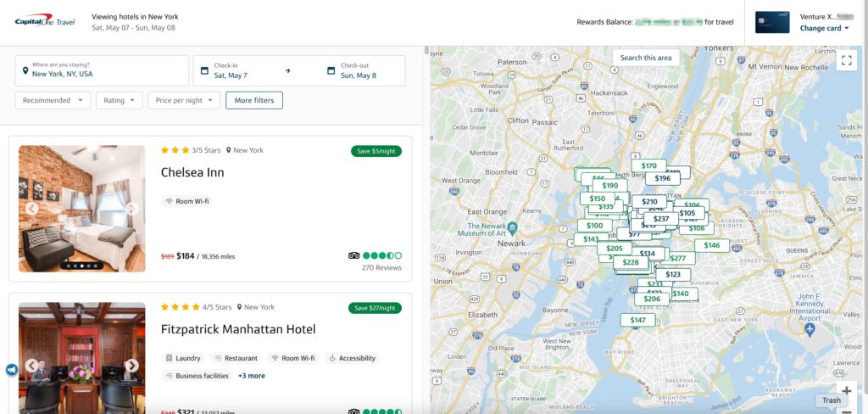Screen dimensions: 868x414
Task: Click the blue megaphone feedback icon
Action: point(12,370)
